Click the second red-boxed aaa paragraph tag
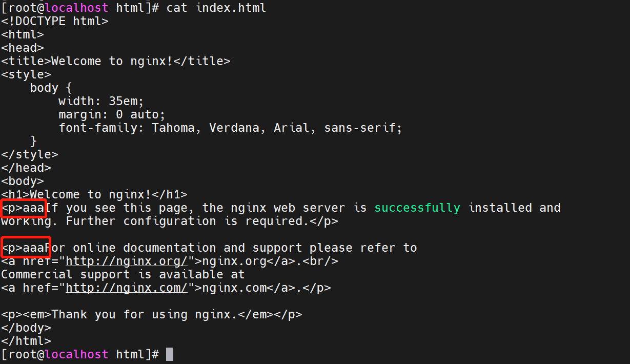The image size is (630, 364). [25, 248]
